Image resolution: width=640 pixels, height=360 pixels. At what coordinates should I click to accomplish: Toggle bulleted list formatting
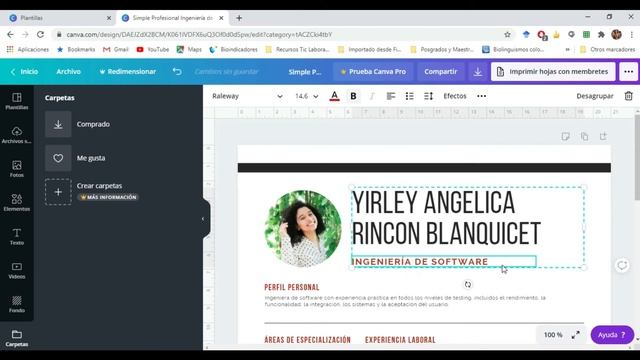[x=409, y=96]
